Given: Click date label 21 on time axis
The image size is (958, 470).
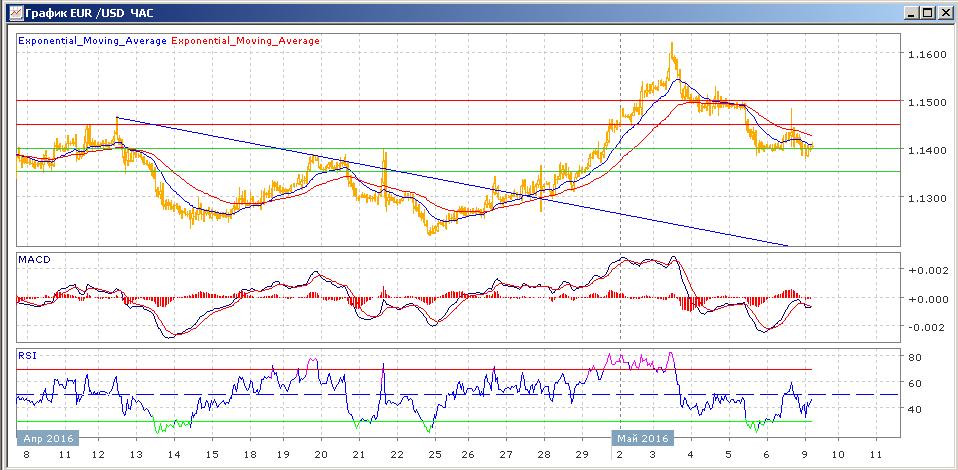Looking at the screenshot, I should (x=359, y=455).
